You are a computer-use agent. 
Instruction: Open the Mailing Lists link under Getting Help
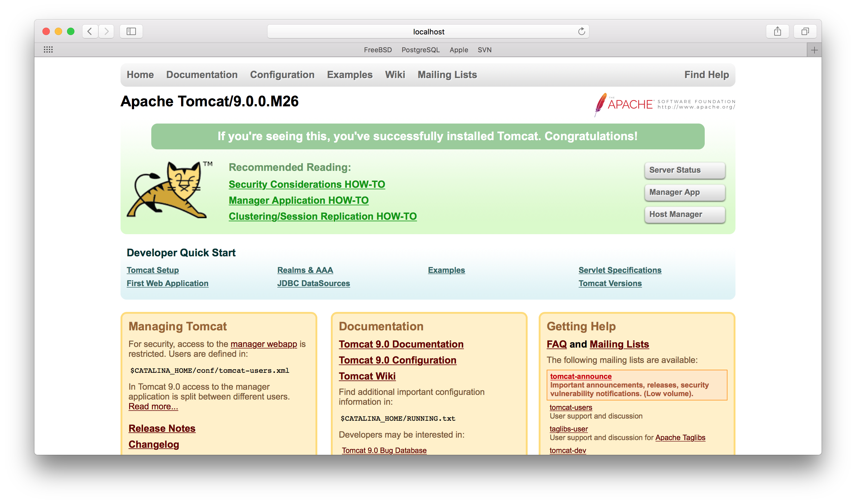click(619, 345)
